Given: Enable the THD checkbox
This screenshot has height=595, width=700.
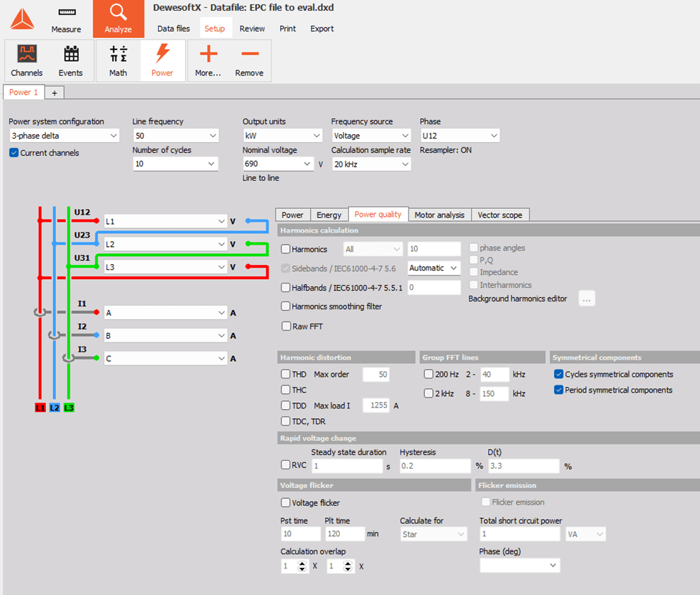Looking at the screenshot, I should pos(286,374).
